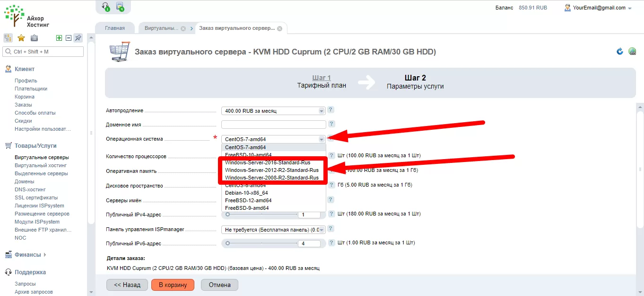This screenshot has width=644, height=296.
Task: Click the Публичный IPv4-адрес slider handle
Action: pos(227,215)
